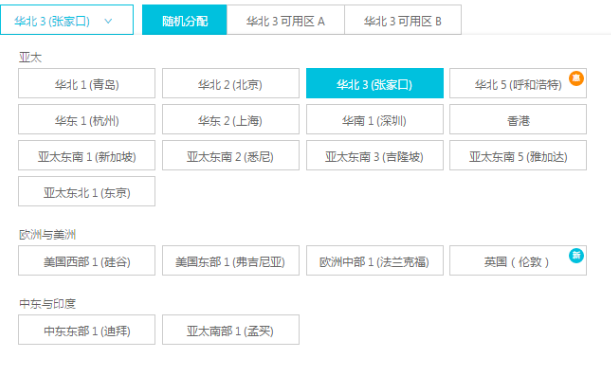Select 美国西部 1 (硅谷) region
Screen dimensions: 611x377
click(87, 260)
